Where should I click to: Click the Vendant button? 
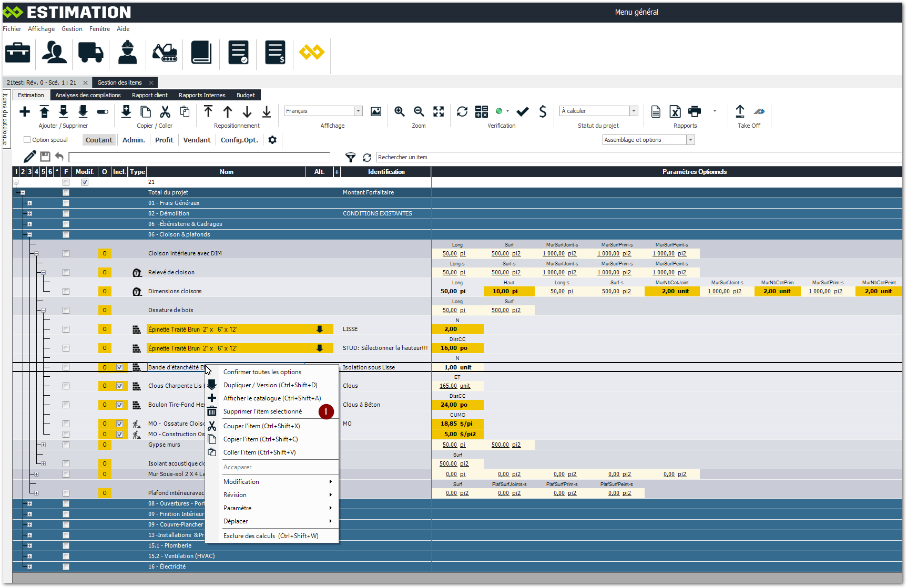[197, 140]
